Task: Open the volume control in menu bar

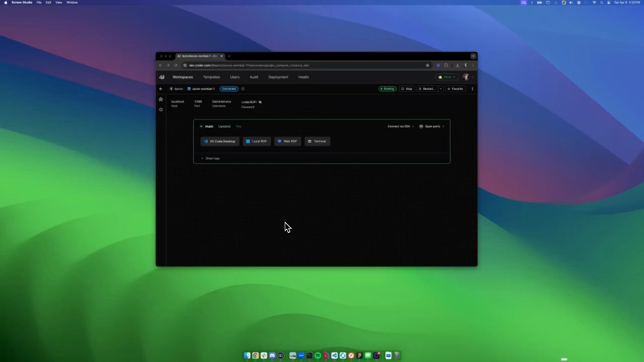Action: pos(571,3)
